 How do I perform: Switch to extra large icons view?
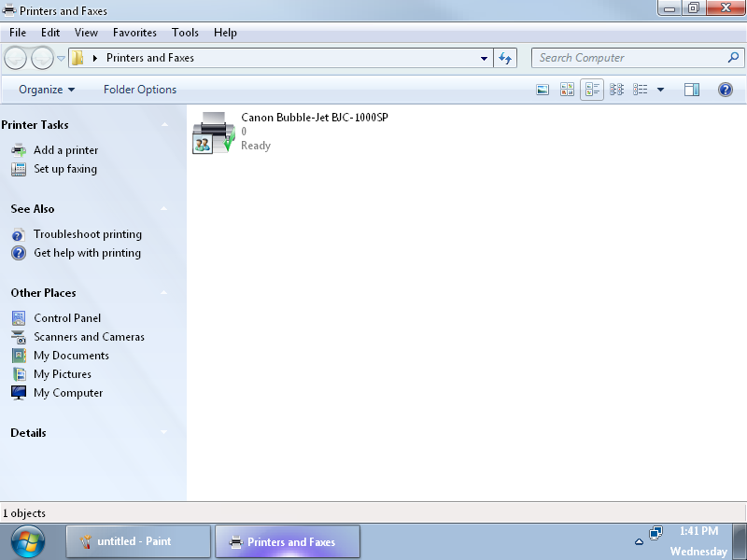click(543, 90)
